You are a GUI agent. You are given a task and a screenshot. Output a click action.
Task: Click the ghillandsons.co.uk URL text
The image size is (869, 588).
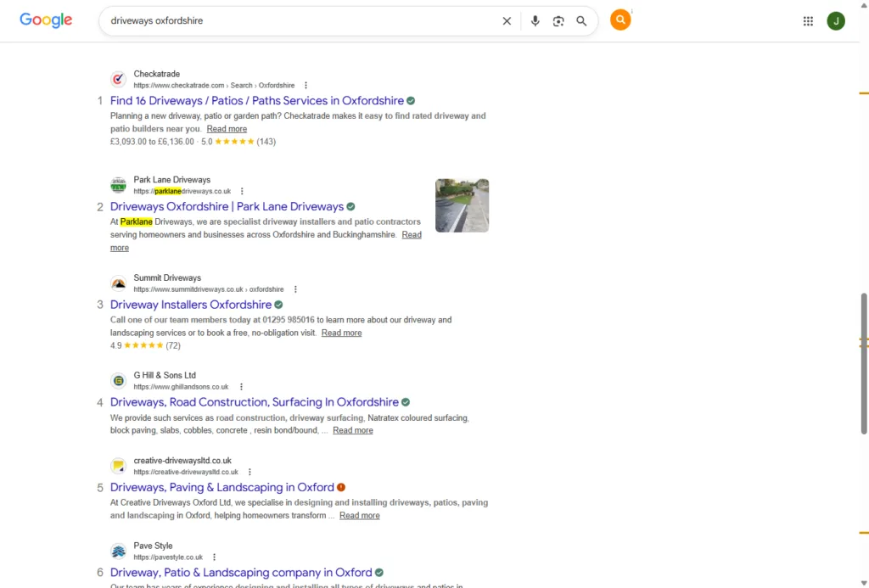182,387
